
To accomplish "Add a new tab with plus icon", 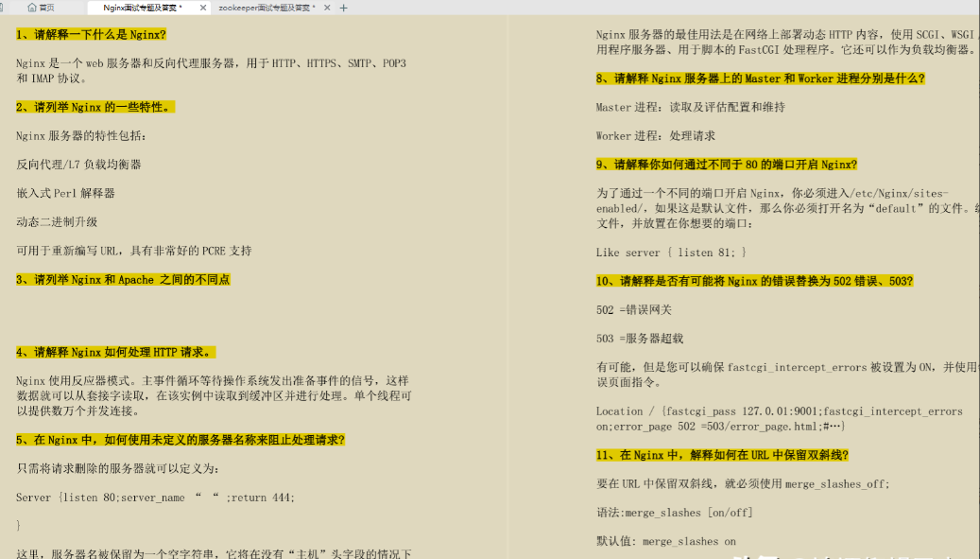I will 343,8.
